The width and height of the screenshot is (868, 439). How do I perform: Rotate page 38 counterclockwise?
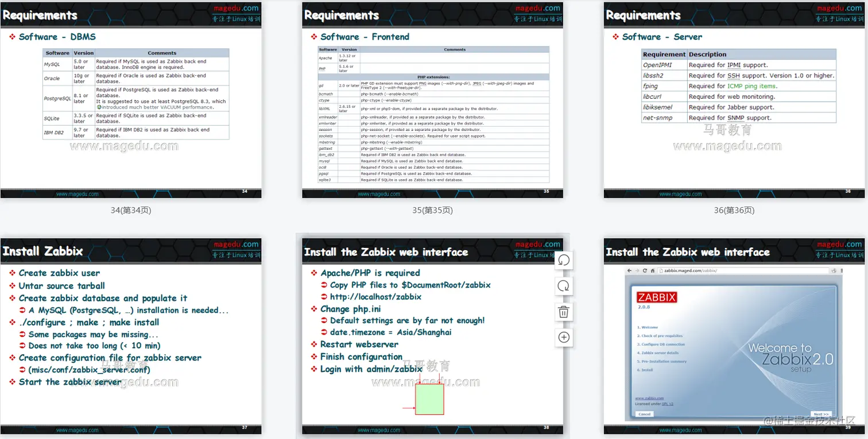(x=564, y=261)
